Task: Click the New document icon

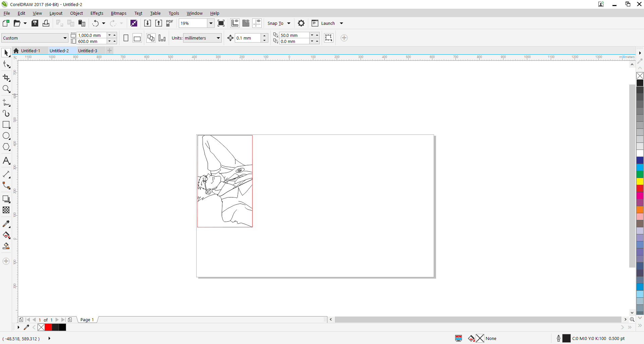Action: point(6,23)
